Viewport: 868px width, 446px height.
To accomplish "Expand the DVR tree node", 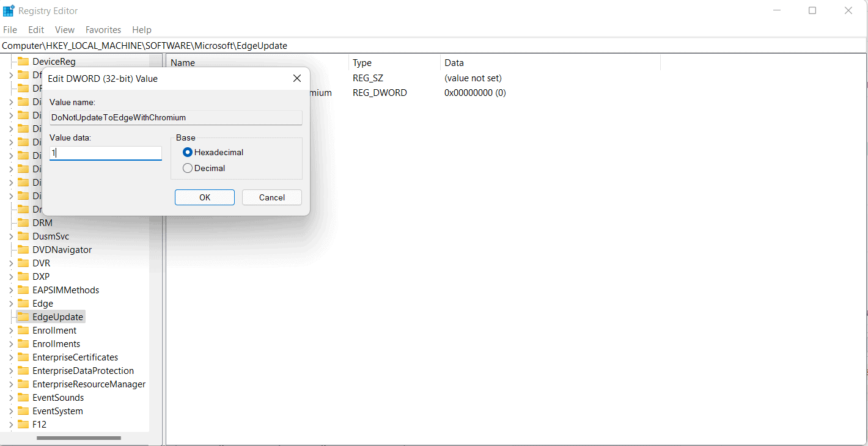I will 10,263.
